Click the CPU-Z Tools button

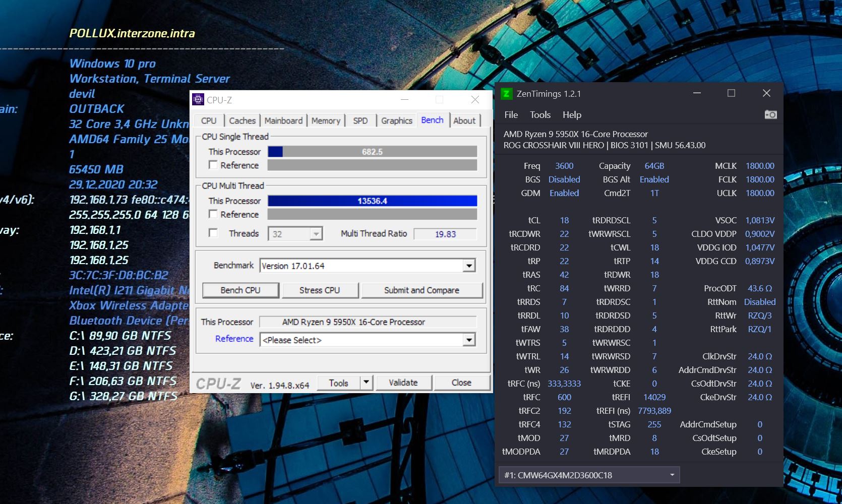(x=339, y=383)
